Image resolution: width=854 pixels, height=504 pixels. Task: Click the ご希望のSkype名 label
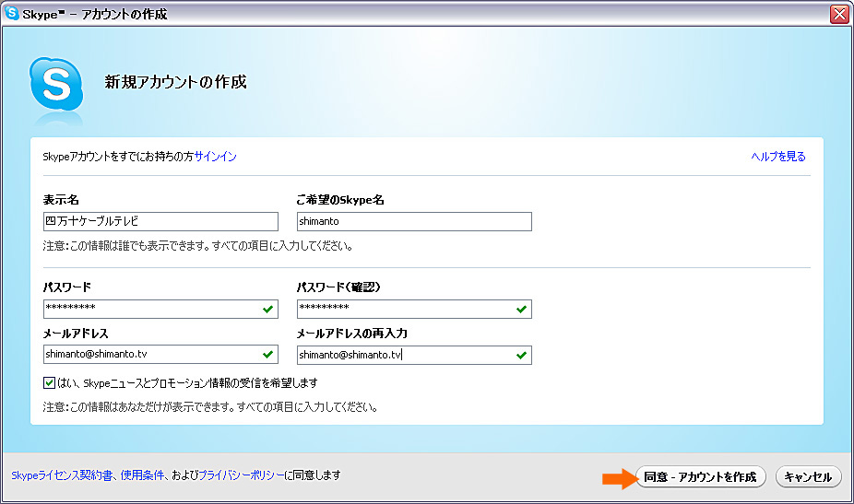(340, 200)
